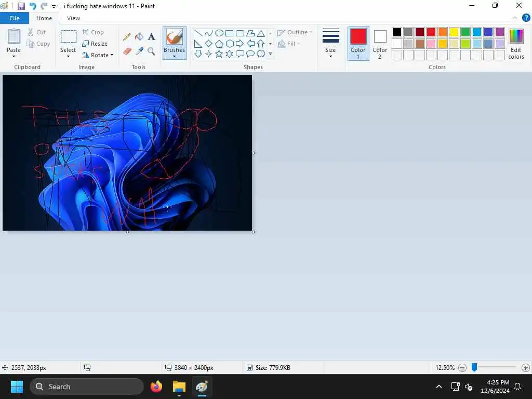Select the Magnifier tool
Image resolution: width=532 pixels, height=399 pixels.
151,51
